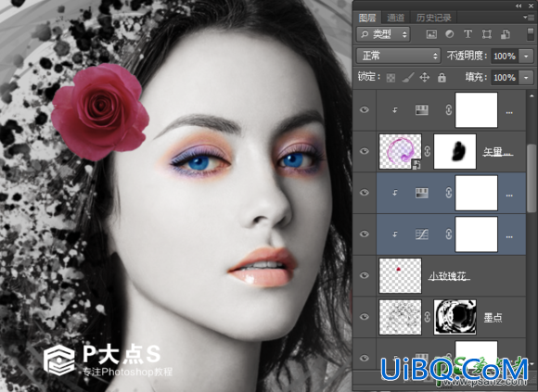538x392 pixels.
Task: Open the 正常 blend mode dropdown
Action: pos(398,56)
